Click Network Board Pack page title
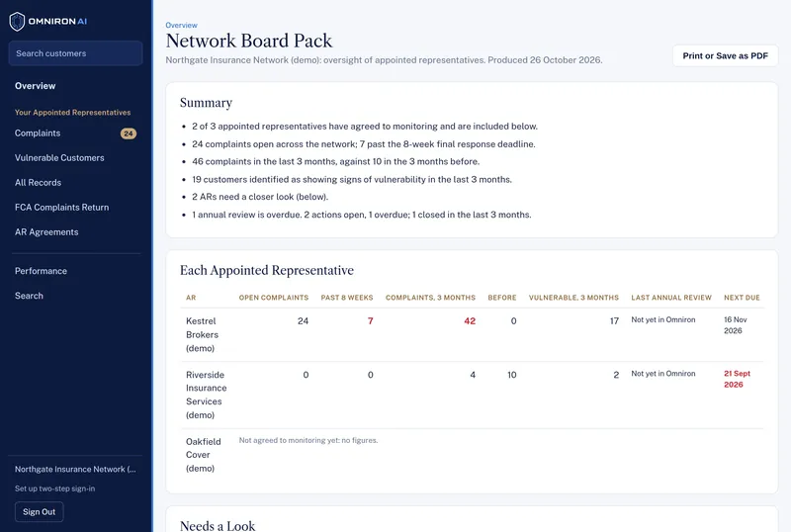This screenshot has height=532, width=791. pos(249,41)
